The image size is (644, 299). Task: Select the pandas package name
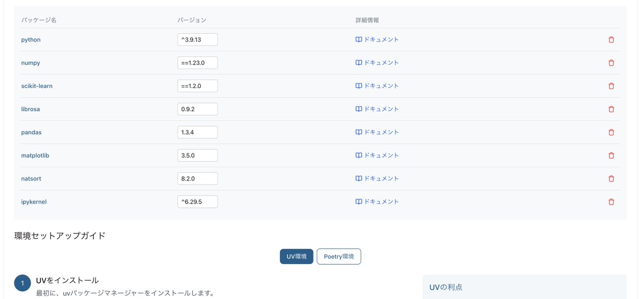coord(31,132)
